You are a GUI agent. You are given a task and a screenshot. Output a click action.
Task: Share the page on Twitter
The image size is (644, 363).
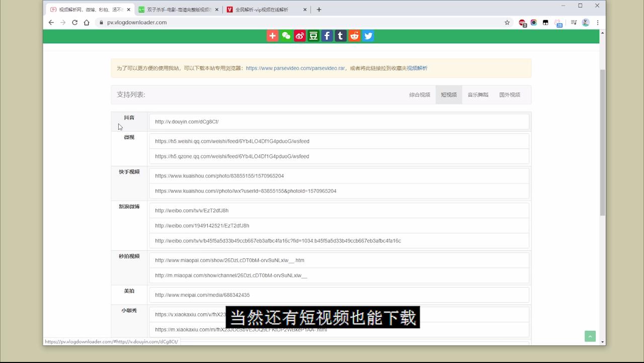[x=368, y=36]
